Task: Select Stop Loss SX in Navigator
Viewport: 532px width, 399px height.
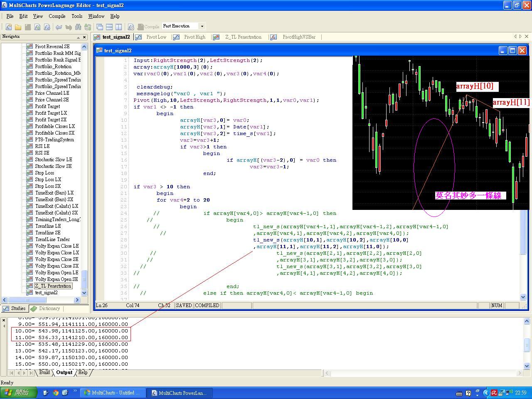Action: 48,186
